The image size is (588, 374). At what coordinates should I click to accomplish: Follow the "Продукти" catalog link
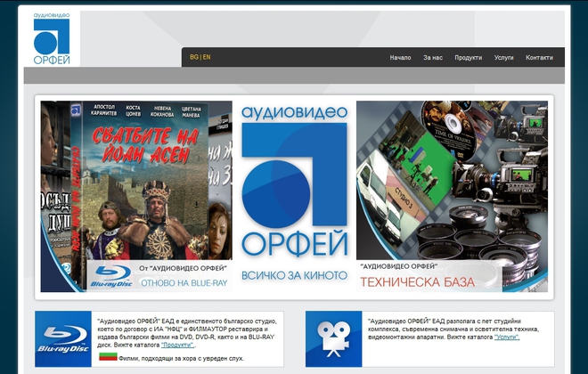(x=178, y=345)
